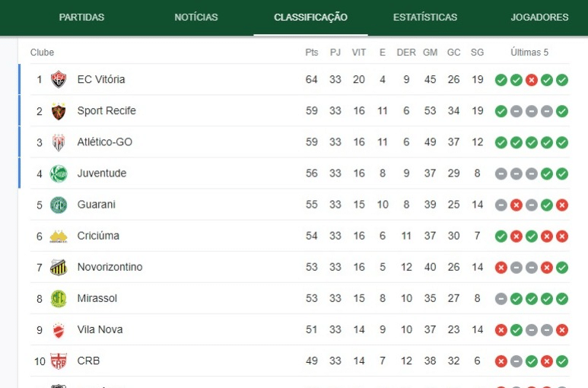The height and width of the screenshot is (388, 588).
Task: Click the Últimas 5 column header
Action: [x=529, y=52]
